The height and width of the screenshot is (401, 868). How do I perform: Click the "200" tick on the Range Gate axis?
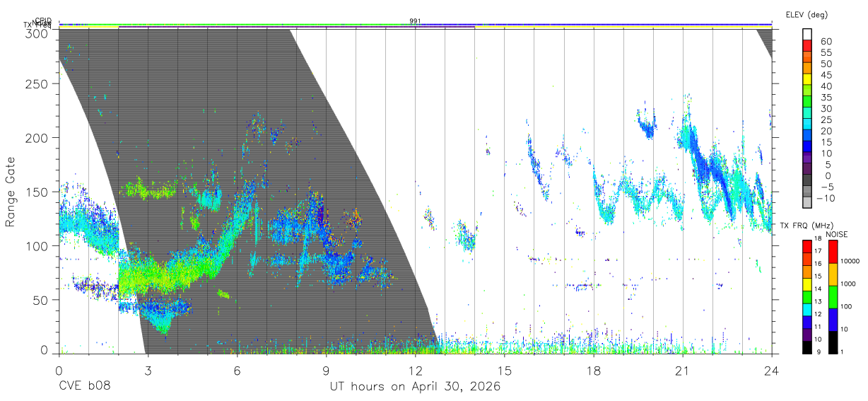[x=36, y=137]
